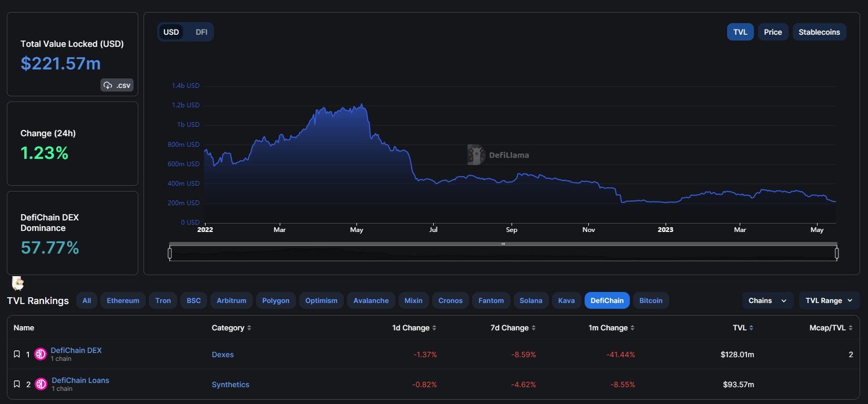Switch chart denomination to DFI
The image size is (868, 404).
click(x=201, y=32)
